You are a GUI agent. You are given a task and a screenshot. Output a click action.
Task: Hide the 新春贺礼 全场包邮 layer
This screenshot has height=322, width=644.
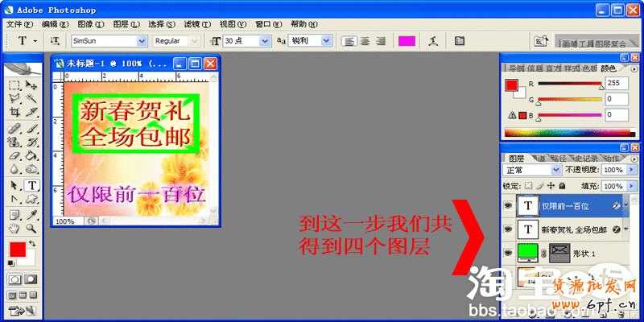pos(507,229)
